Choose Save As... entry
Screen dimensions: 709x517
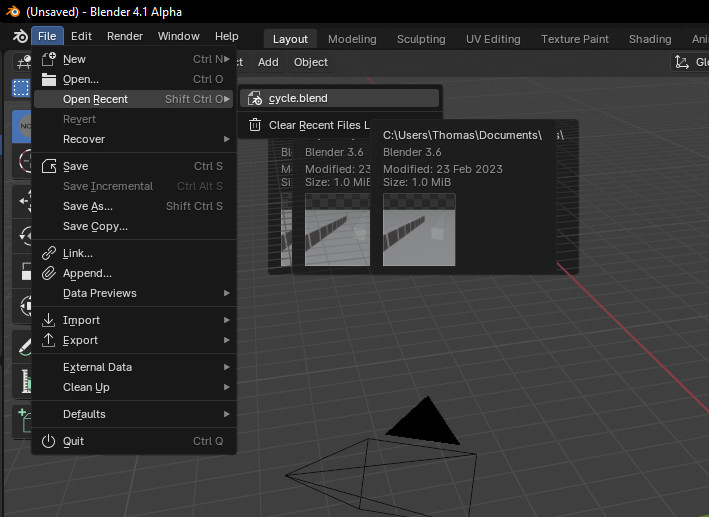point(134,206)
